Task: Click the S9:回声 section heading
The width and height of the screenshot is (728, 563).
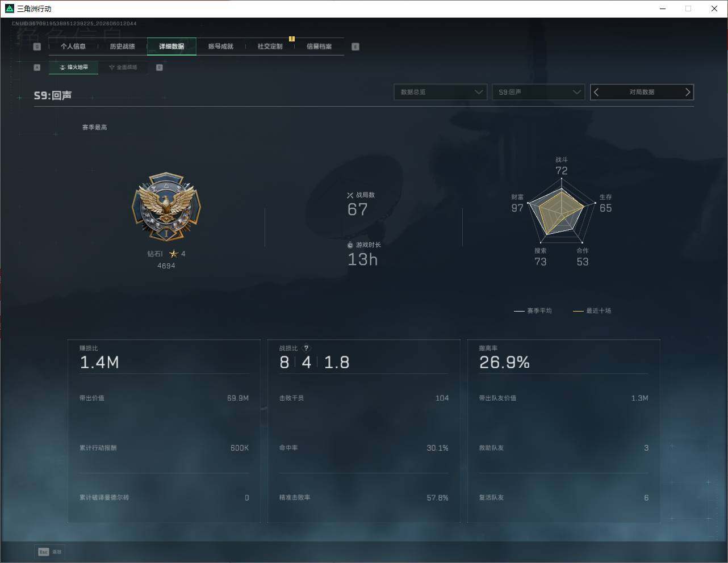Action: (53, 95)
